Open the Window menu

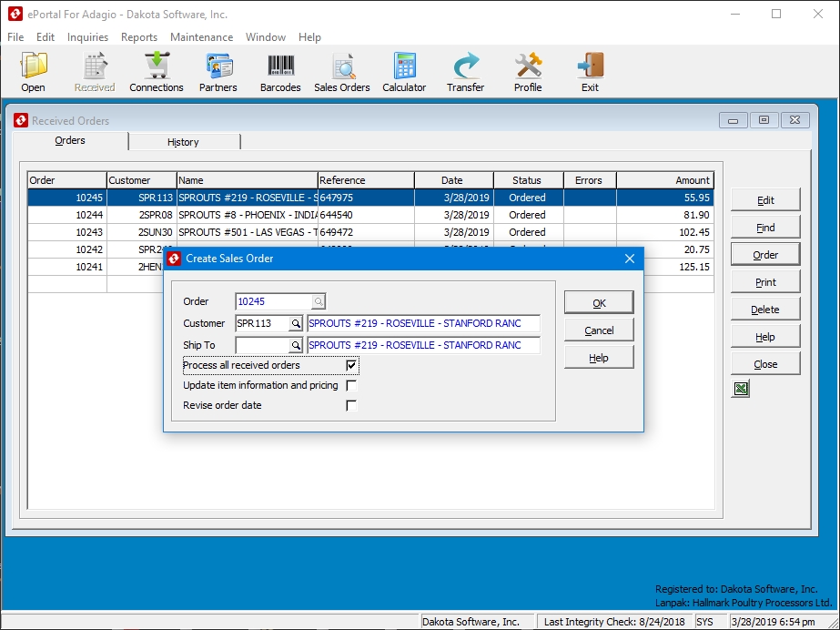pos(266,37)
